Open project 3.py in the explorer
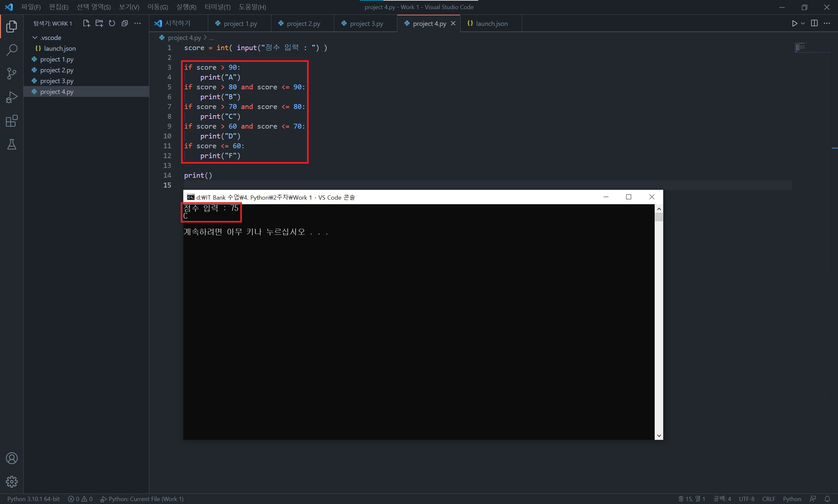Viewport: 838px width, 504px height. point(57,81)
